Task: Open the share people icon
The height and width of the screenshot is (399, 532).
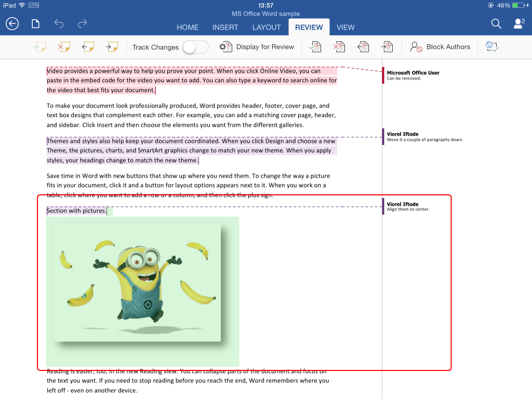Action: click(x=519, y=24)
